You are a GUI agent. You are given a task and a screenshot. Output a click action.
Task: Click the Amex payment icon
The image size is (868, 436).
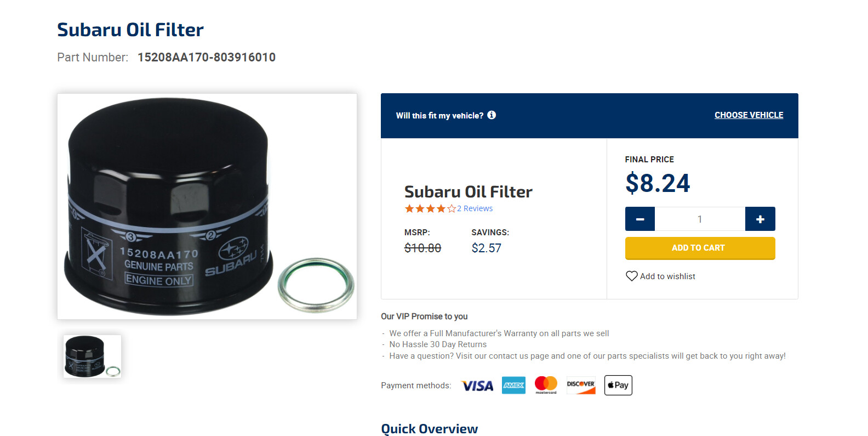(x=513, y=386)
